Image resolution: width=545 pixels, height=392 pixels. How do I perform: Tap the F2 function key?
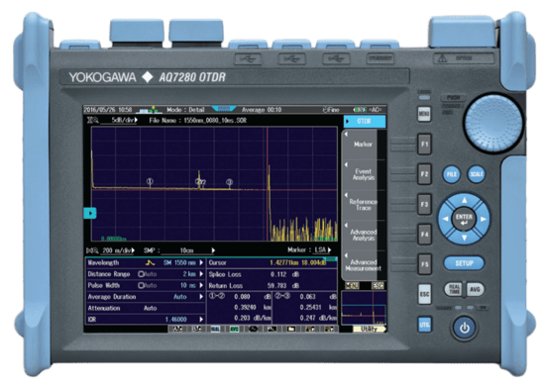click(x=424, y=174)
